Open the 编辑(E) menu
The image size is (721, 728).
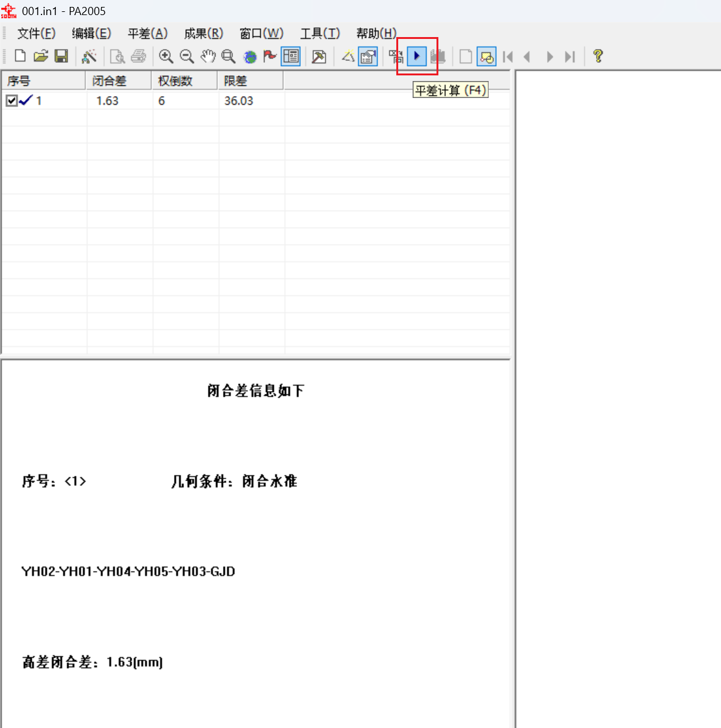[92, 33]
